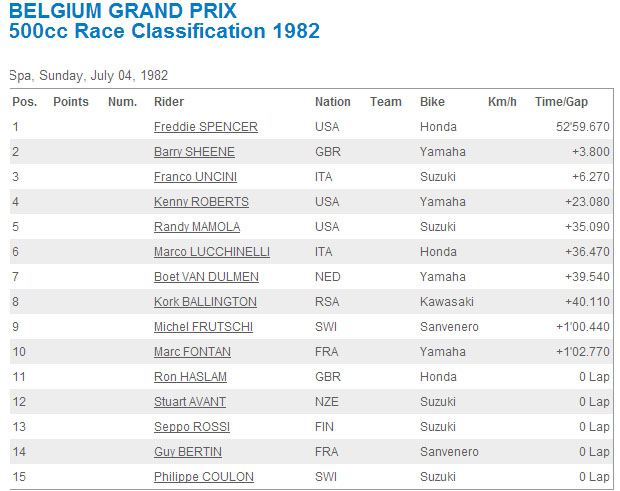Click the Nation column header
The image size is (620, 491).
[333, 102]
